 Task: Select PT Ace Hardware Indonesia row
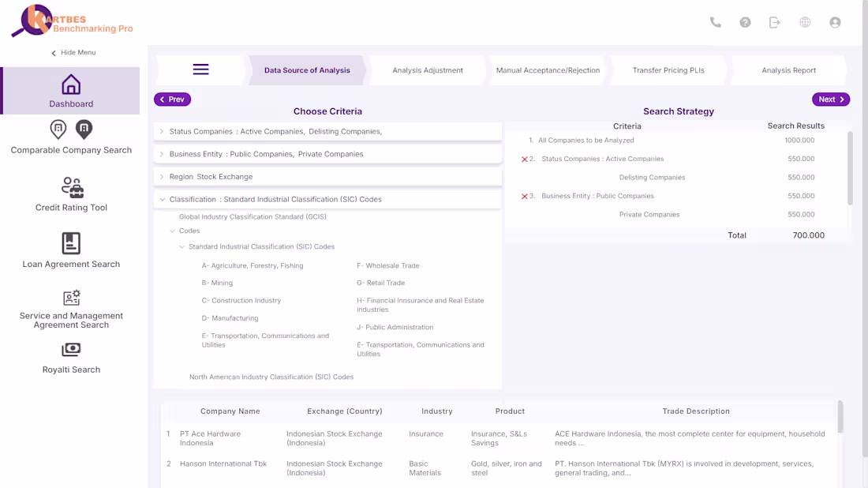pyautogui.click(x=498, y=438)
